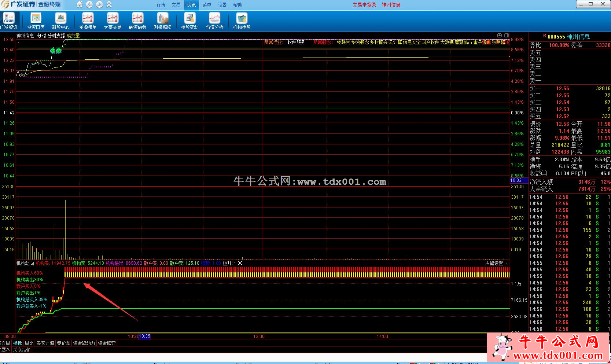Go to home via house icon
The height and width of the screenshot is (364, 611).
pyautogui.click(x=80, y=4)
